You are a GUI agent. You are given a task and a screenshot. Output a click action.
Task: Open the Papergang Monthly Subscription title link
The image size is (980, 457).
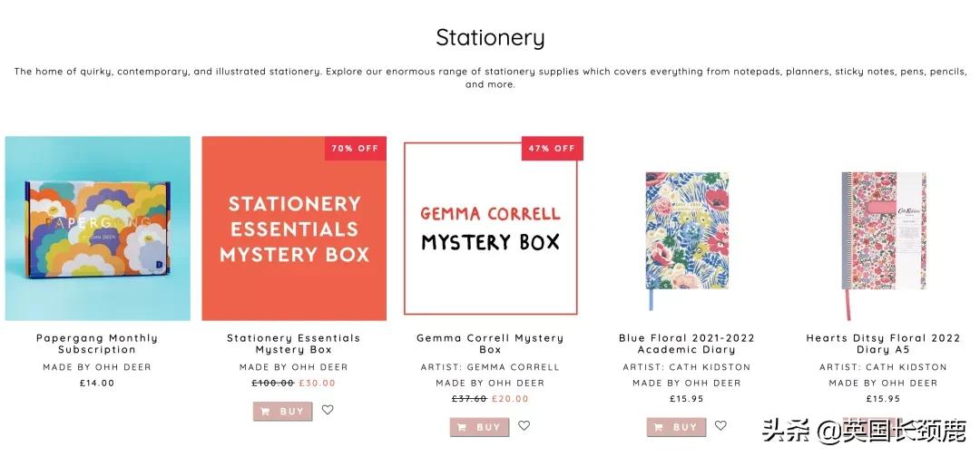click(97, 344)
